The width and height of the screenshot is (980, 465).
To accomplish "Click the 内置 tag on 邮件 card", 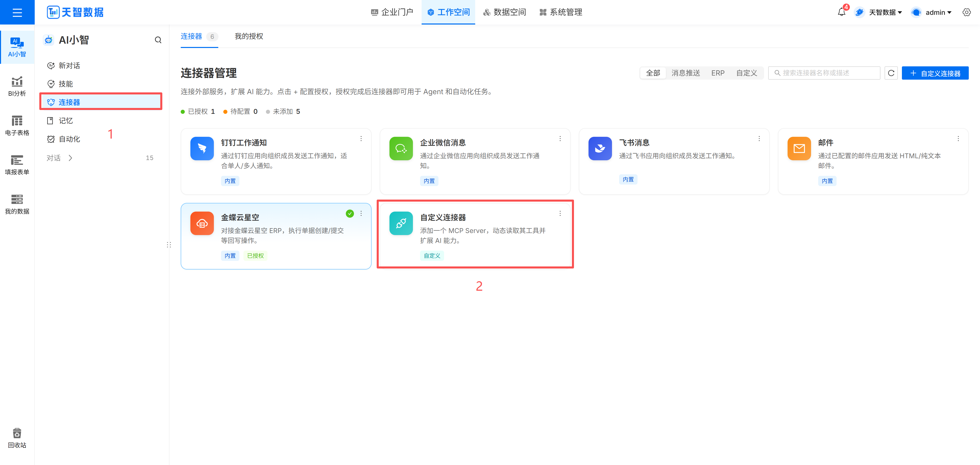I will 827,181.
